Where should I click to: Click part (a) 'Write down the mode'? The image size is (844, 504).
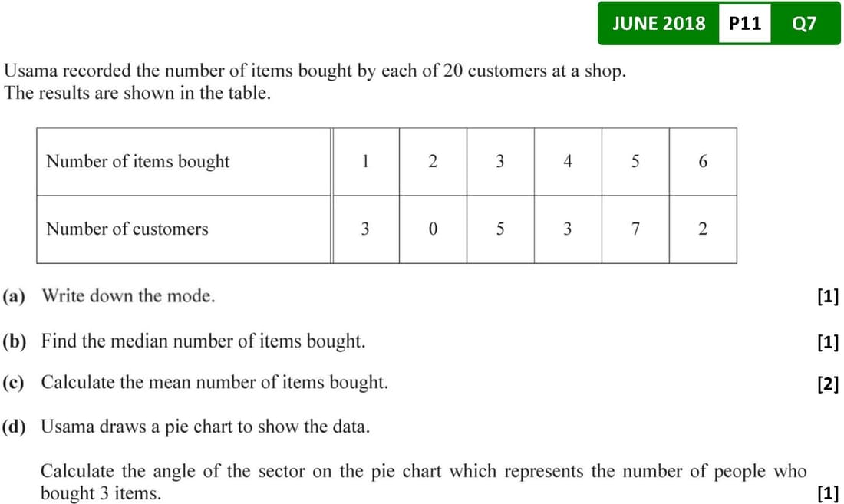[128, 296]
